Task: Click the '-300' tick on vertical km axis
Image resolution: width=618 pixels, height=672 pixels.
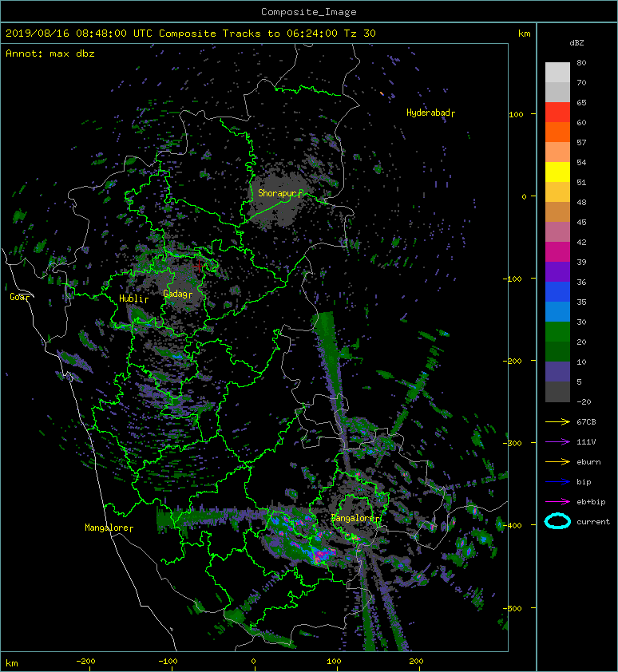Action: (513, 443)
